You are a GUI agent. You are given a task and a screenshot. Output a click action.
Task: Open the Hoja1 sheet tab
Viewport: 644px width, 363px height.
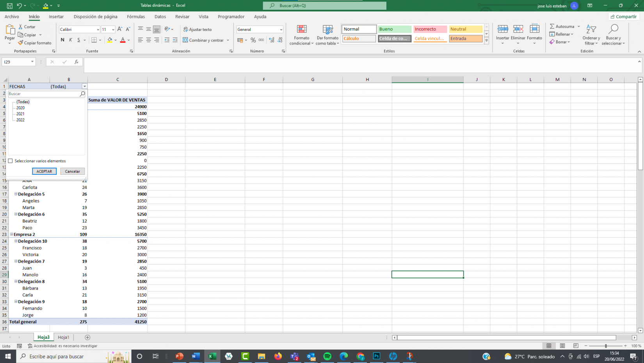(64, 337)
